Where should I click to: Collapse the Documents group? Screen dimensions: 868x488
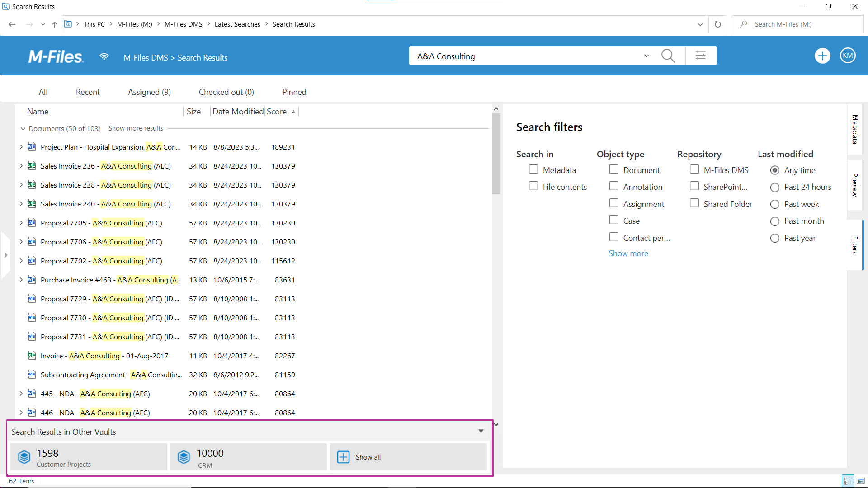[x=23, y=129]
